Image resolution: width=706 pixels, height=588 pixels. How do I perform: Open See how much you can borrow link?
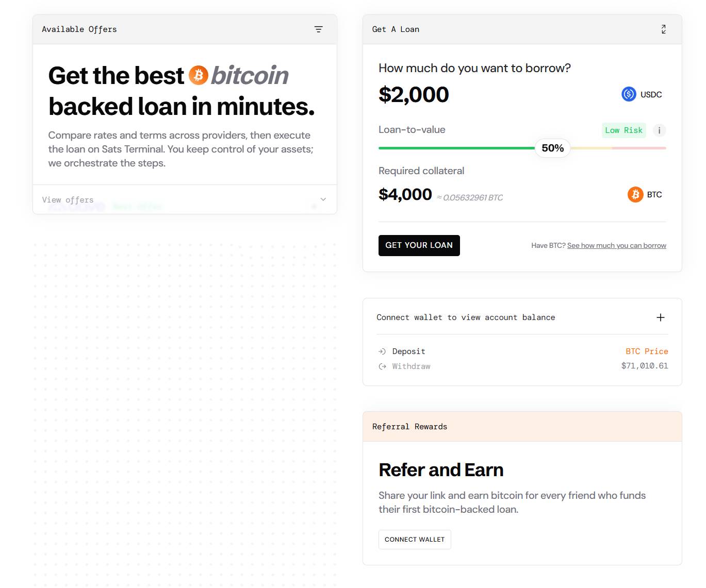pos(616,245)
